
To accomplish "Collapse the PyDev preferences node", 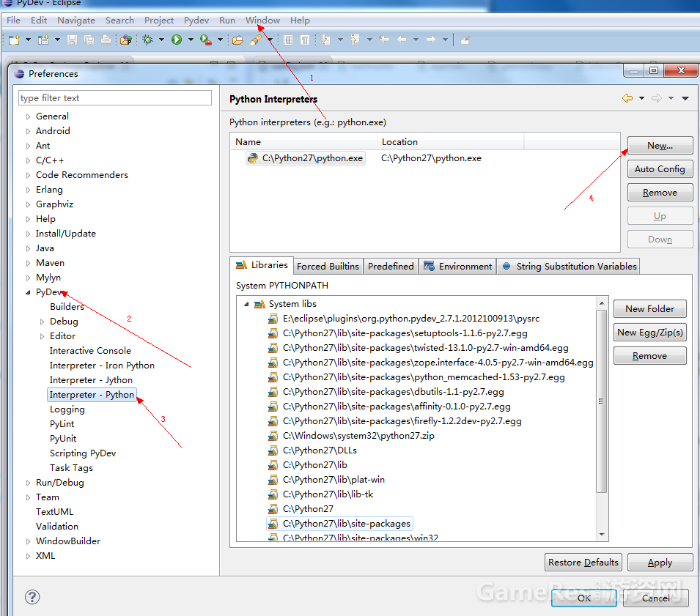I will (28, 292).
